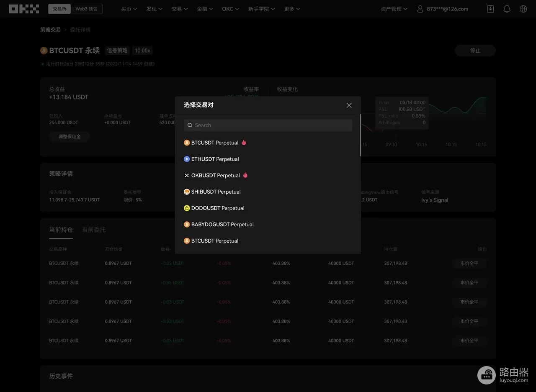Click the Search field in dialog
This screenshot has height=392, width=536.
(268, 126)
